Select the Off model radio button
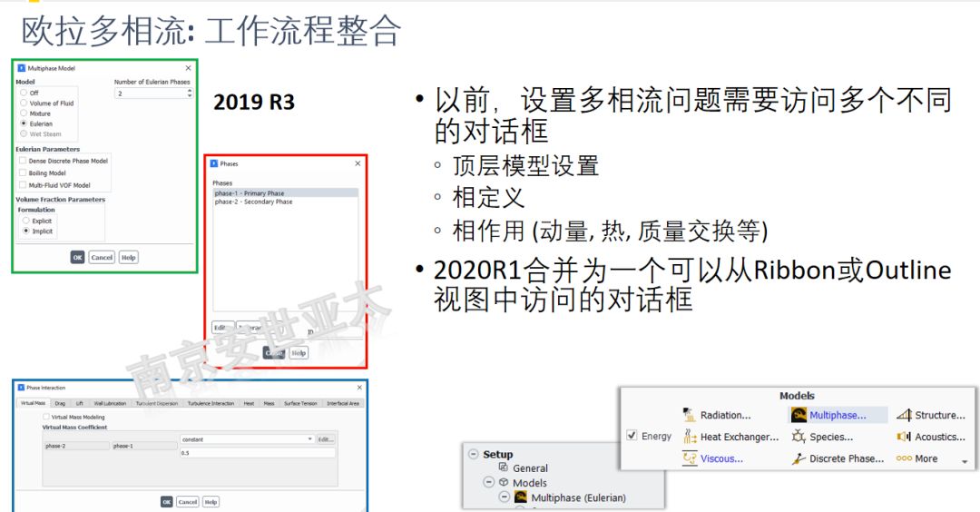Screen dimensions: 980x512 tap(24, 92)
